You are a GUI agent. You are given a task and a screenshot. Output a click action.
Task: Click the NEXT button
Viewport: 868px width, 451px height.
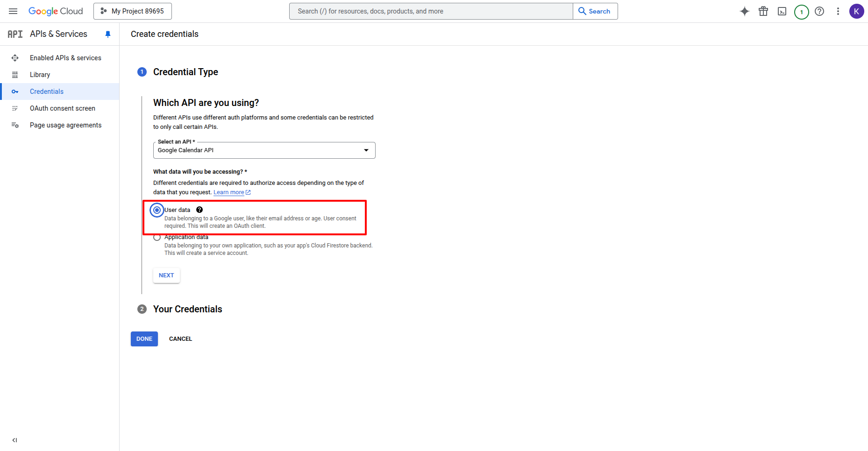[x=166, y=275]
